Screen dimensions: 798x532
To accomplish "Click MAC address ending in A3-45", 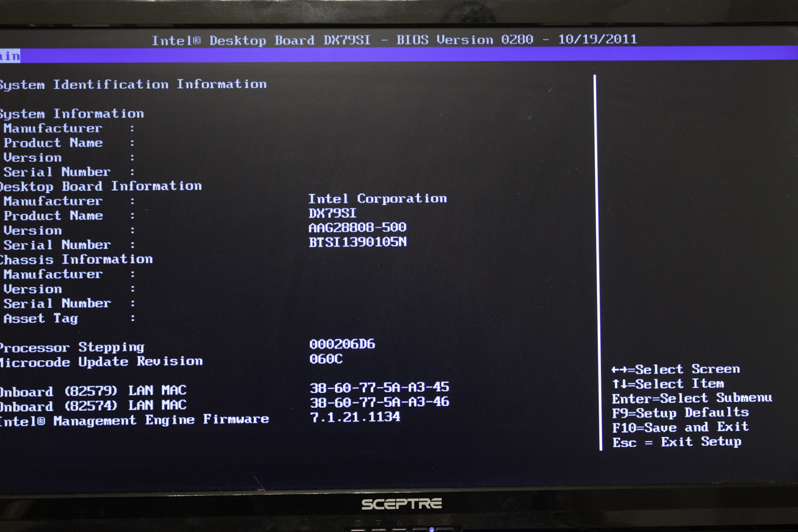I will 379,388.
